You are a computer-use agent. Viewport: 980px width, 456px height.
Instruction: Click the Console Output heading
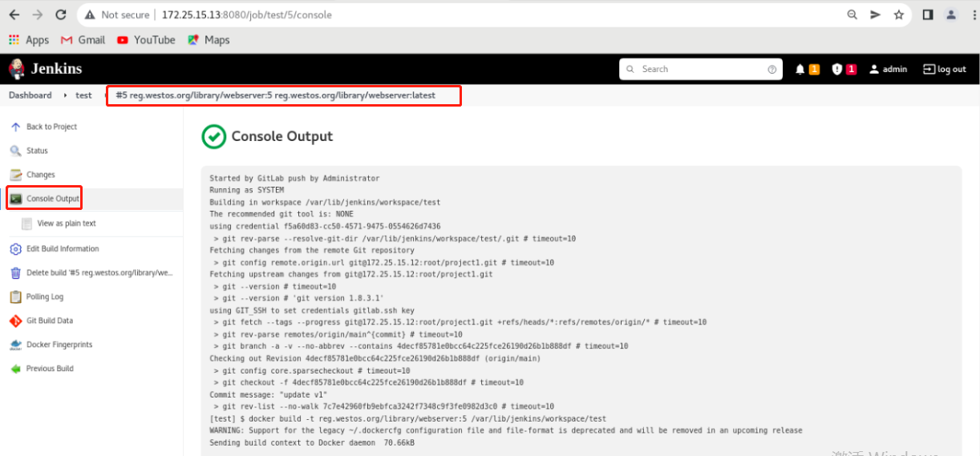coord(282,137)
